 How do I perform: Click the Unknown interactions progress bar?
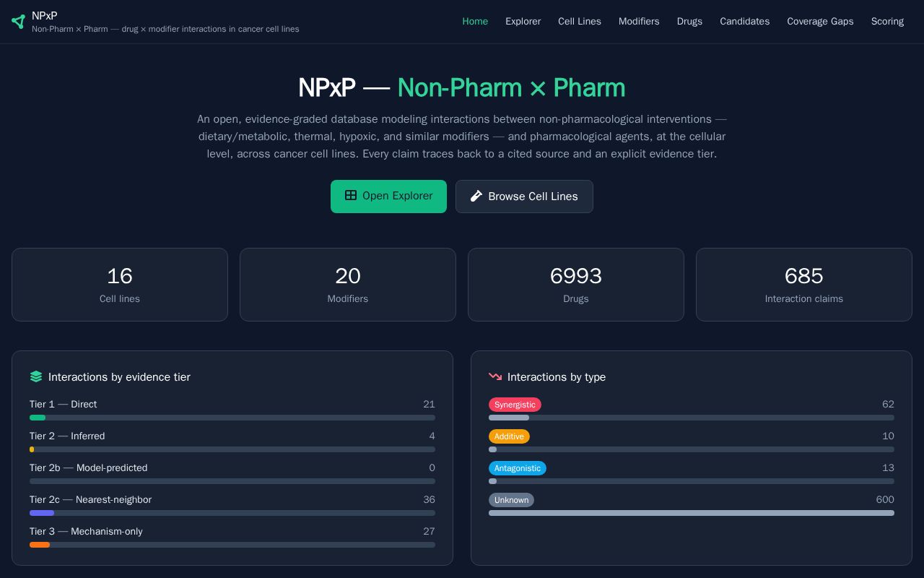click(x=692, y=513)
